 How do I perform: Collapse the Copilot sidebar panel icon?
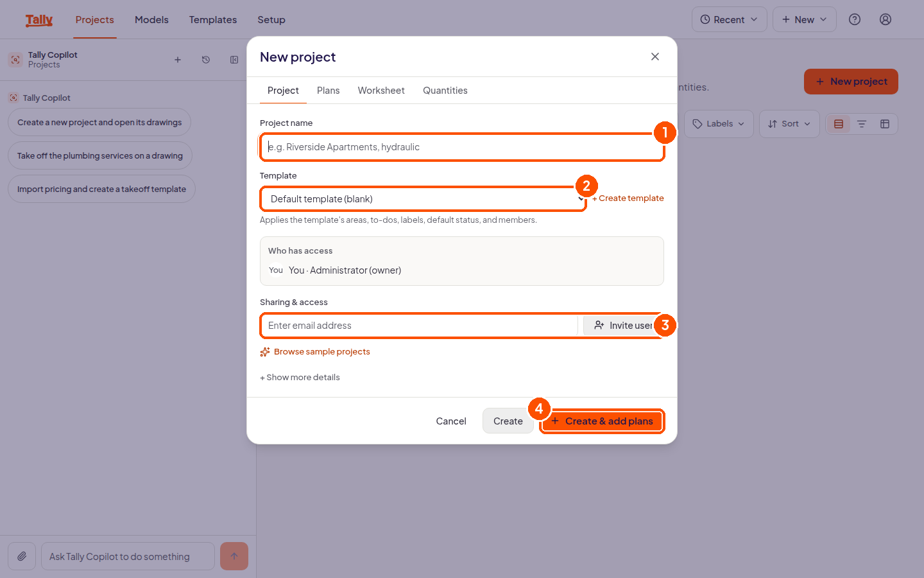[234, 60]
